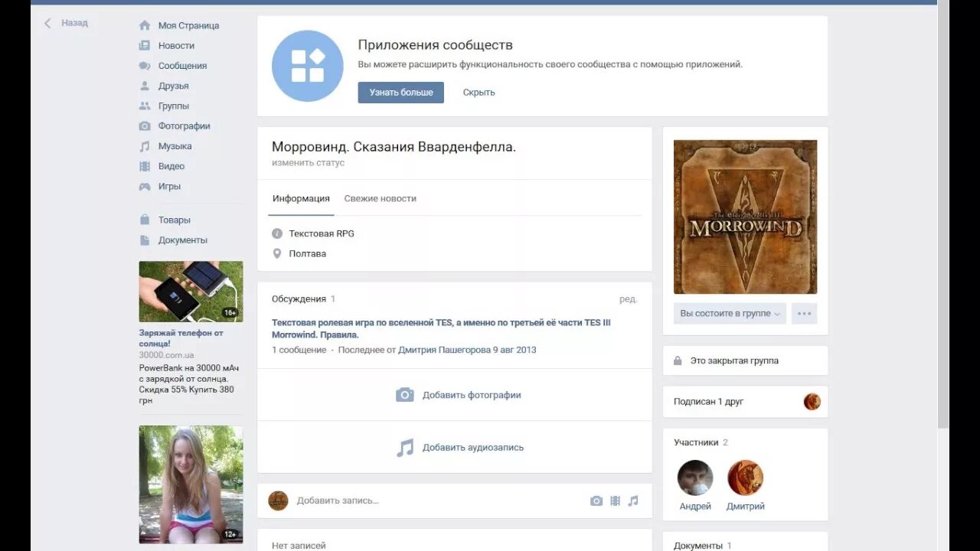Click the info icon beside Текстовая RPG
Viewport: 980px width, 551px height.
coord(277,233)
